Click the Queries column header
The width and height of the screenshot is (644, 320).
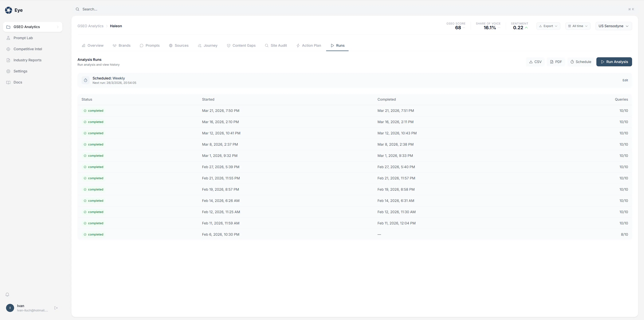click(621, 99)
